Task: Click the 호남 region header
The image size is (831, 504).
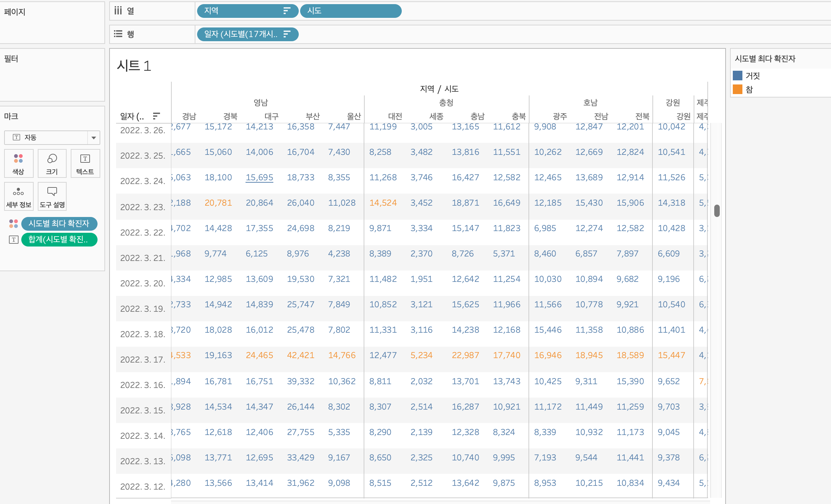Action: (x=590, y=102)
